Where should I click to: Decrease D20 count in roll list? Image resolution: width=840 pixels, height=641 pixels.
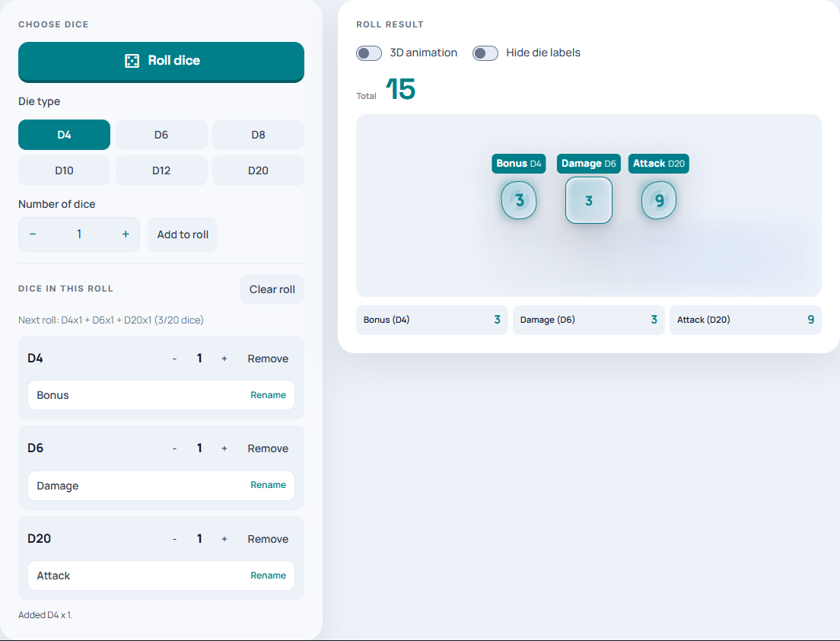[x=175, y=539]
